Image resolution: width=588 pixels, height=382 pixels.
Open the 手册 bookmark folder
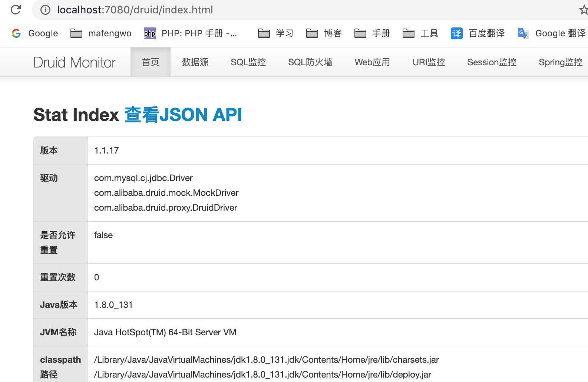[x=372, y=33]
